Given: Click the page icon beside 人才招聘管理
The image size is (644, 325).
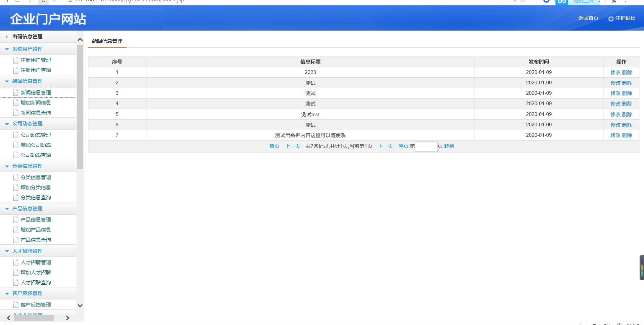Looking at the screenshot, I should tap(15, 262).
